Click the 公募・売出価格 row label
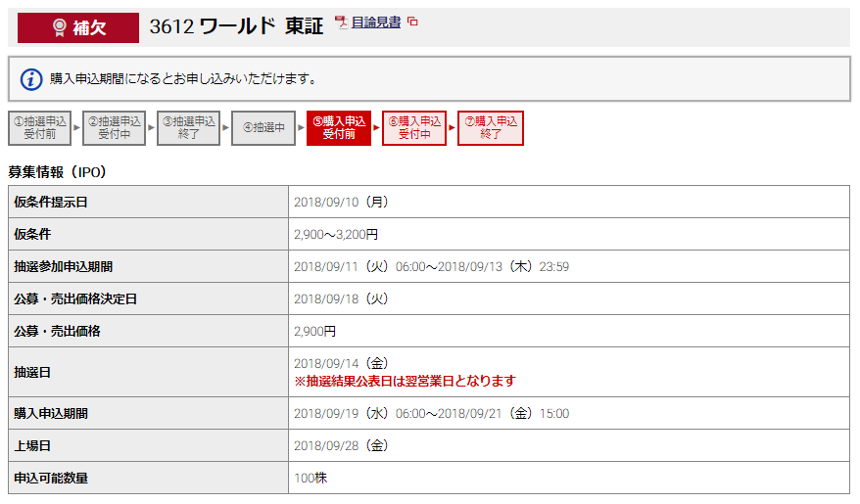 tap(57, 332)
